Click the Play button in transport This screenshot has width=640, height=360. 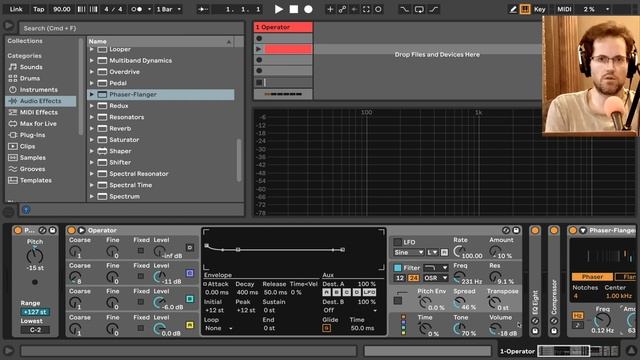point(279,9)
